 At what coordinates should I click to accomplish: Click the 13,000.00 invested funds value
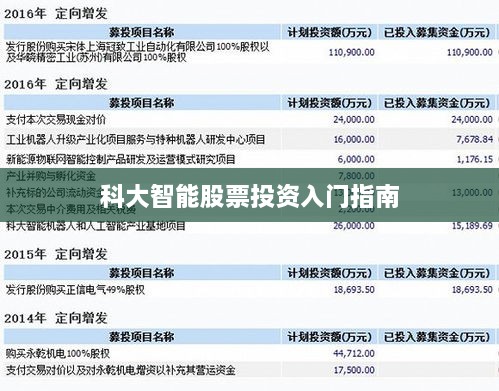tap(472, 193)
